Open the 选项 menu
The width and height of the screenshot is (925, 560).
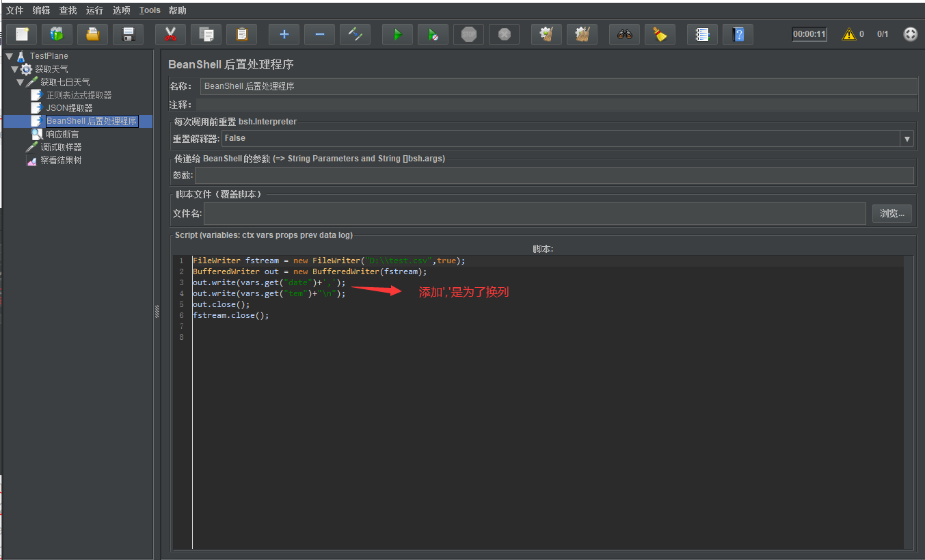[x=121, y=10]
